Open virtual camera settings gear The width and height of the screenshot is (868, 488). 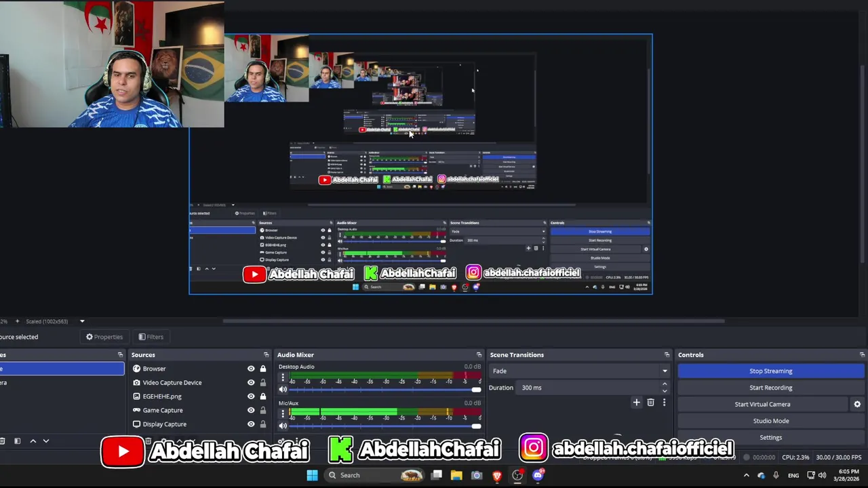click(x=857, y=404)
